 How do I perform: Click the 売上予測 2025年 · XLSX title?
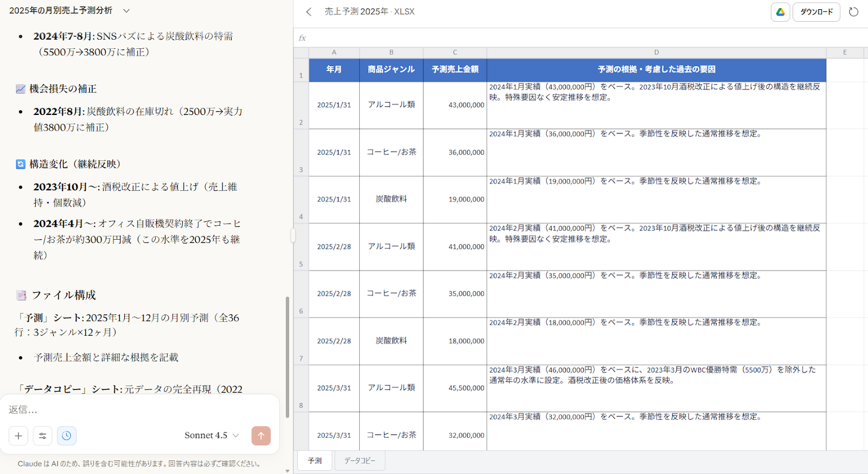[x=369, y=11]
